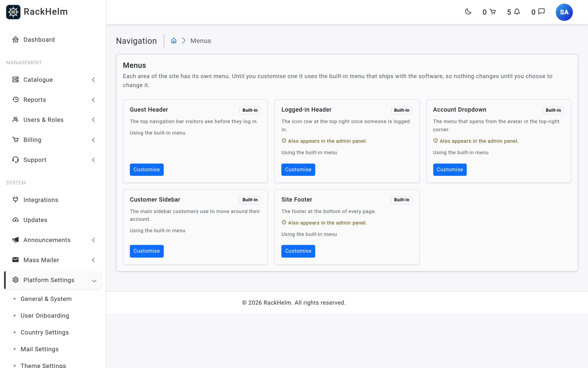Customise the Site Footer menu
Screen dimensions: 588x368
[x=298, y=251]
